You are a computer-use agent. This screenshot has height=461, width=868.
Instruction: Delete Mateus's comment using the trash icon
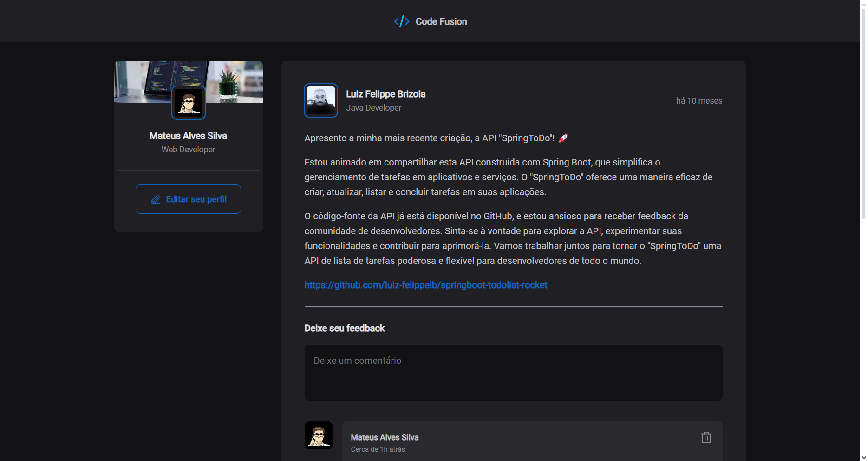[x=706, y=437]
